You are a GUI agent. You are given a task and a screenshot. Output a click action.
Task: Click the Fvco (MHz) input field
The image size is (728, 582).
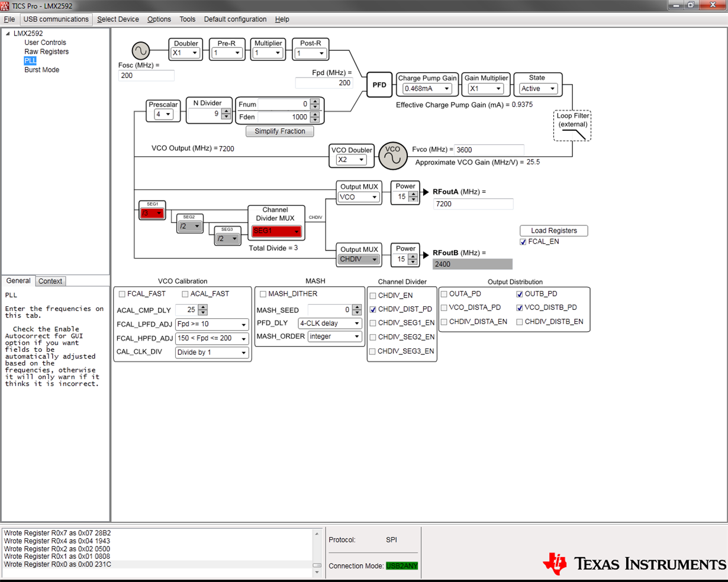pyautogui.click(x=489, y=150)
